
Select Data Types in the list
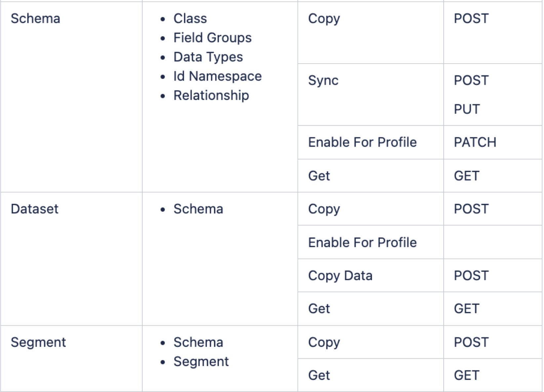[x=208, y=57]
